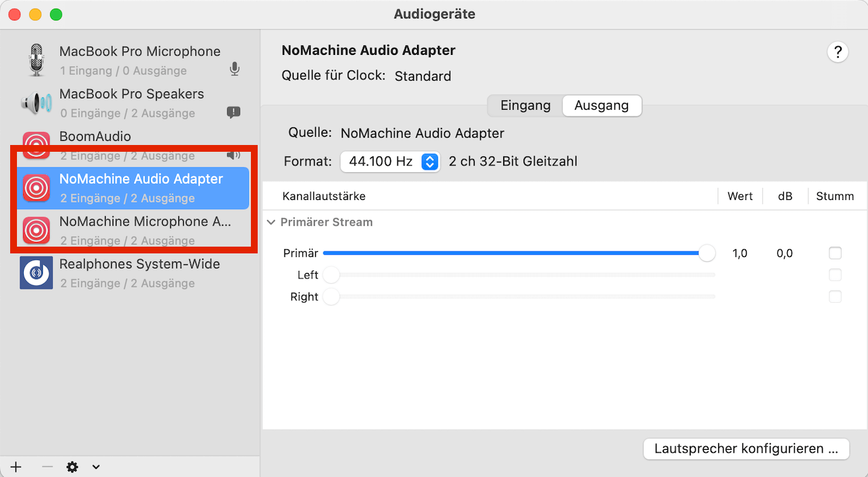Click the default output speaker indicator on BoomAudio
The image size is (868, 477).
[x=234, y=155]
